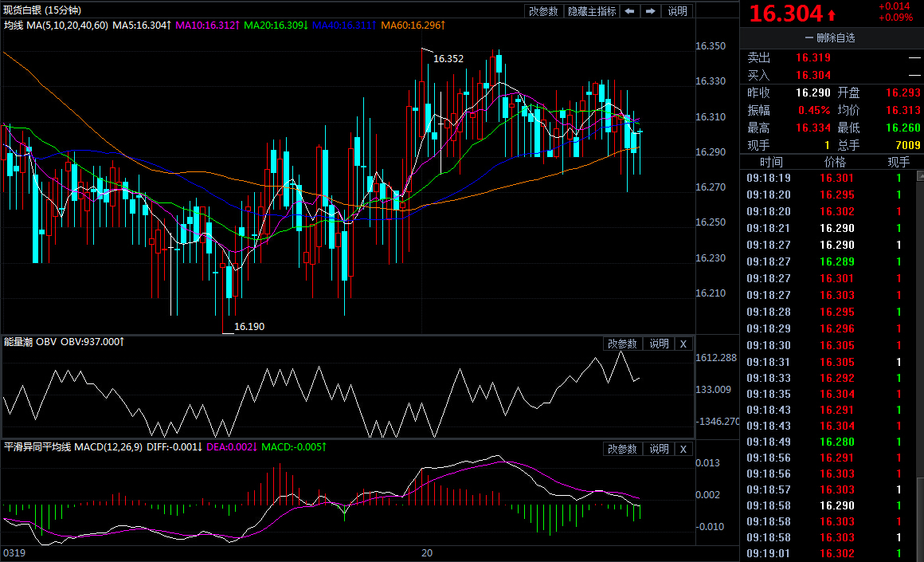Open 改参数 for the main chart

tap(542, 11)
